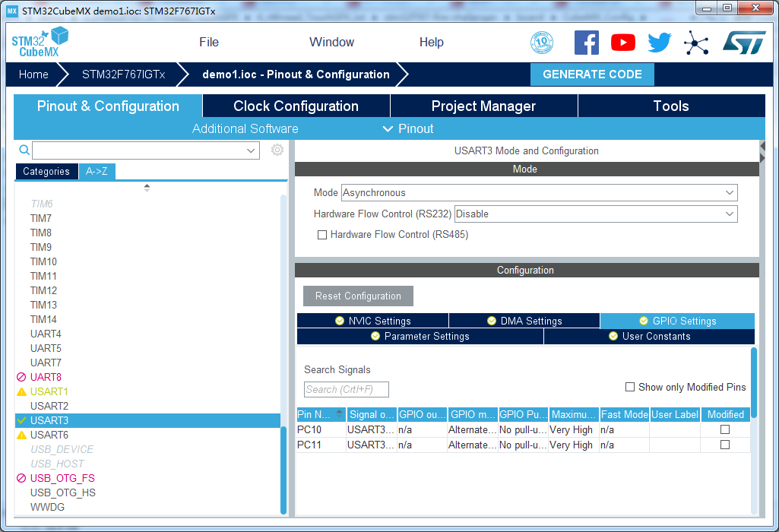Click the ST community network icon

pos(696,43)
